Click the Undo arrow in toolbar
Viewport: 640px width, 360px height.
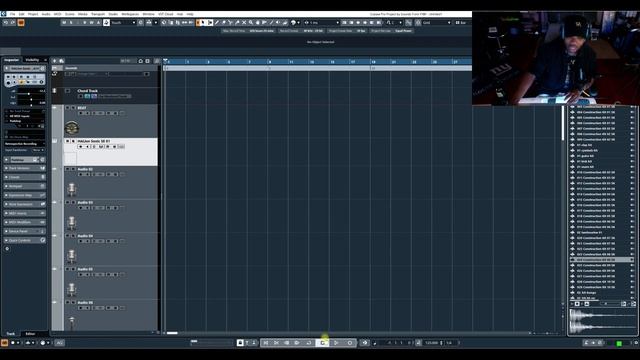pos(6,23)
